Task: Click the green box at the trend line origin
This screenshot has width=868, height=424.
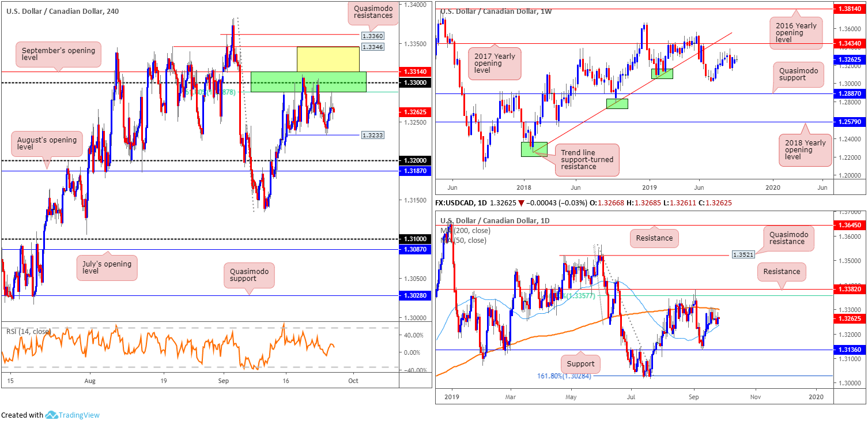Action: tap(534, 149)
